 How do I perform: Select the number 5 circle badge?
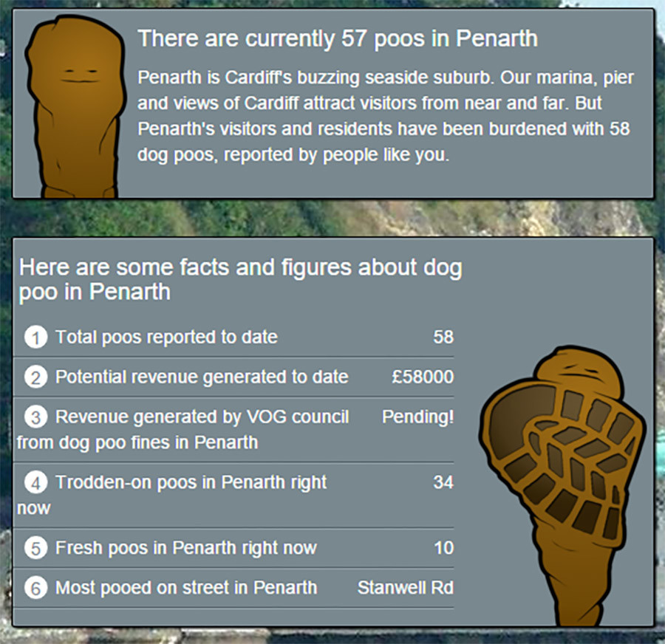tap(35, 548)
